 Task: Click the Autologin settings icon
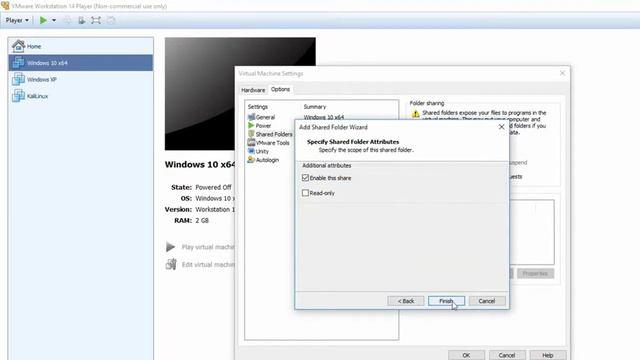point(251,160)
